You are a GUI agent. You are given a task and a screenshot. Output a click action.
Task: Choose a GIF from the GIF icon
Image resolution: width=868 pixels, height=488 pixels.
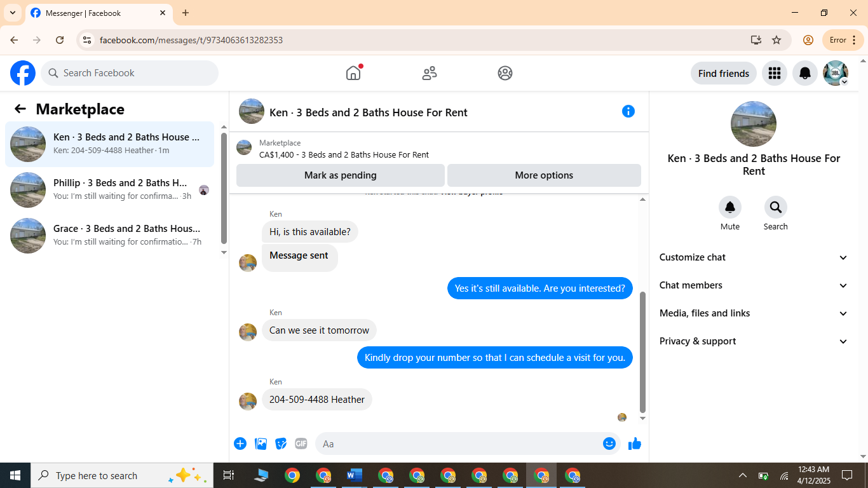tap(301, 444)
